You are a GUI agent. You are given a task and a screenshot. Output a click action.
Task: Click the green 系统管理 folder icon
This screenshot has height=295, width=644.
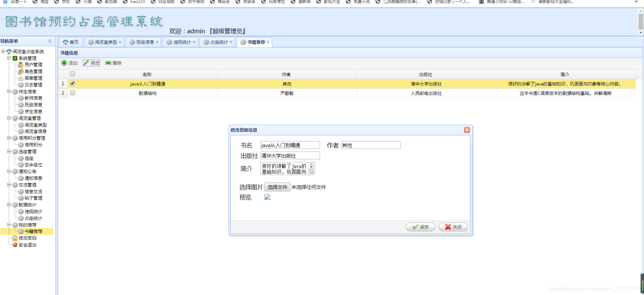(15, 58)
